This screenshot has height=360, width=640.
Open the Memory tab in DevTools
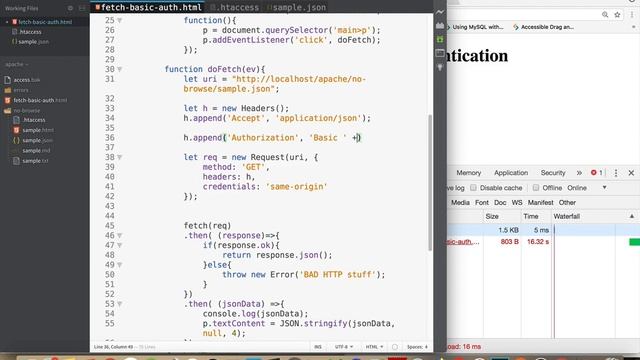[x=469, y=173]
